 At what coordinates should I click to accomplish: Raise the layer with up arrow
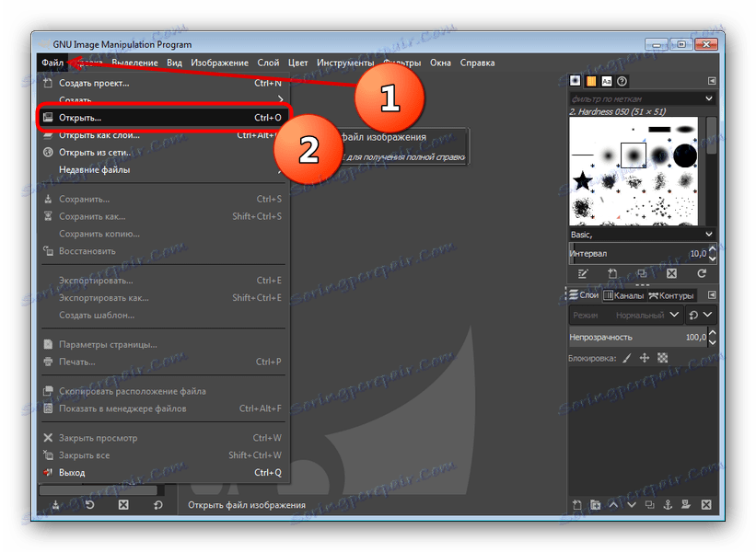pyautogui.click(x=614, y=505)
